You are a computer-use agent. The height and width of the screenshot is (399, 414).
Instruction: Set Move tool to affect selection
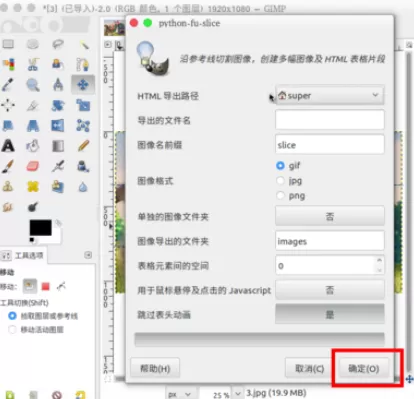pyautogui.click(x=46, y=286)
